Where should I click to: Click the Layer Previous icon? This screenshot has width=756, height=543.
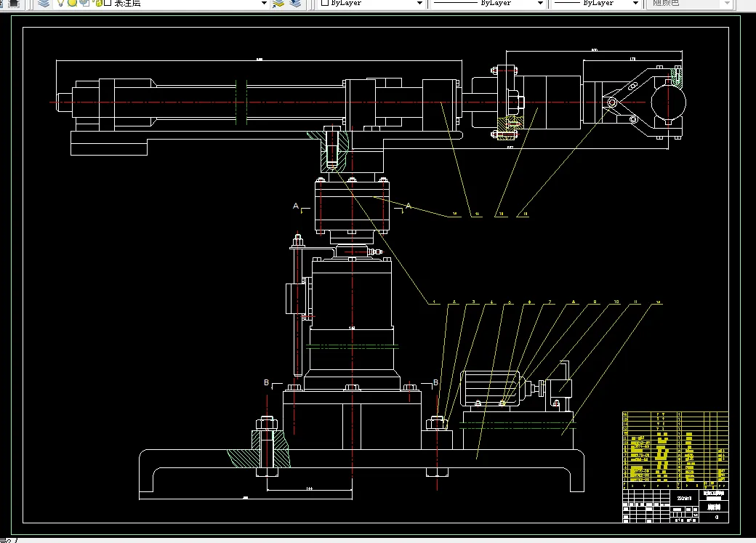pyautogui.click(x=295, y=4)
